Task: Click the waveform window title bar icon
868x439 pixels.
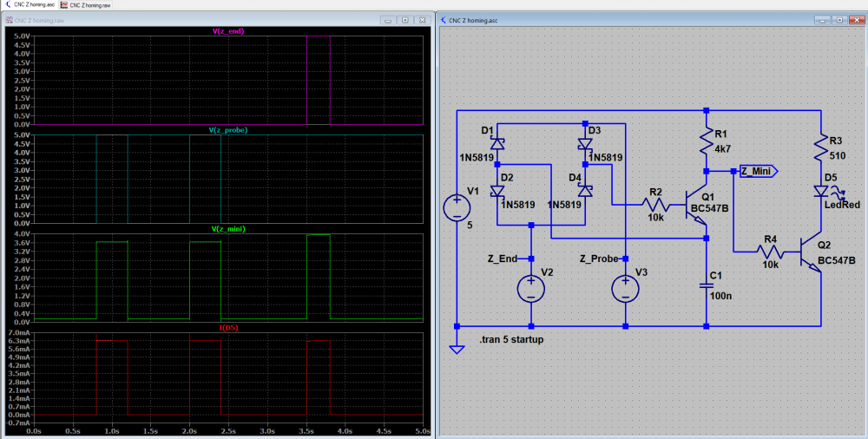Action: click(9, 21)
